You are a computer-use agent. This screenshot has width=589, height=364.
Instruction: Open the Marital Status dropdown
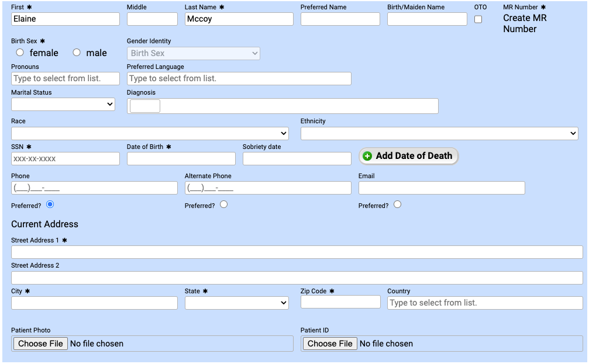pos(63,104)
